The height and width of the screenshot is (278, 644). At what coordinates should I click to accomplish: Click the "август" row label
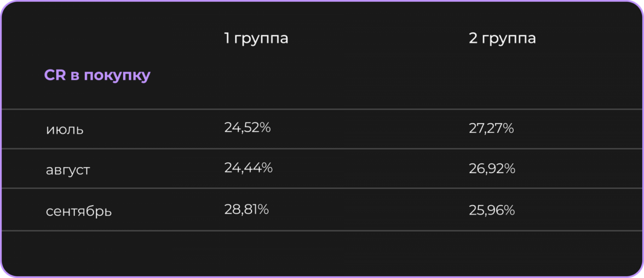pos(68,170)
